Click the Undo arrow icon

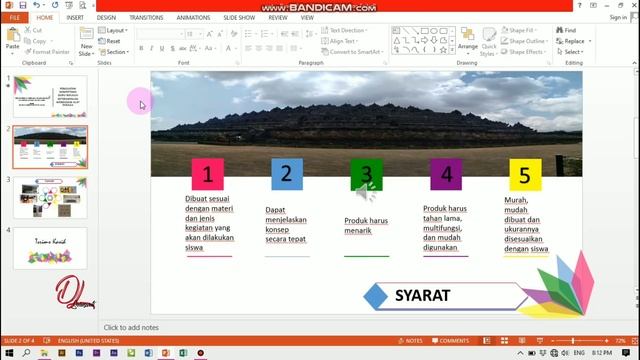(x=36, y=5)
